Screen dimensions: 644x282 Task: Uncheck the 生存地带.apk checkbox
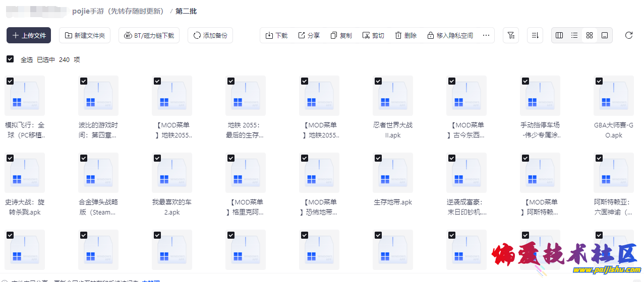click(378, 158)
